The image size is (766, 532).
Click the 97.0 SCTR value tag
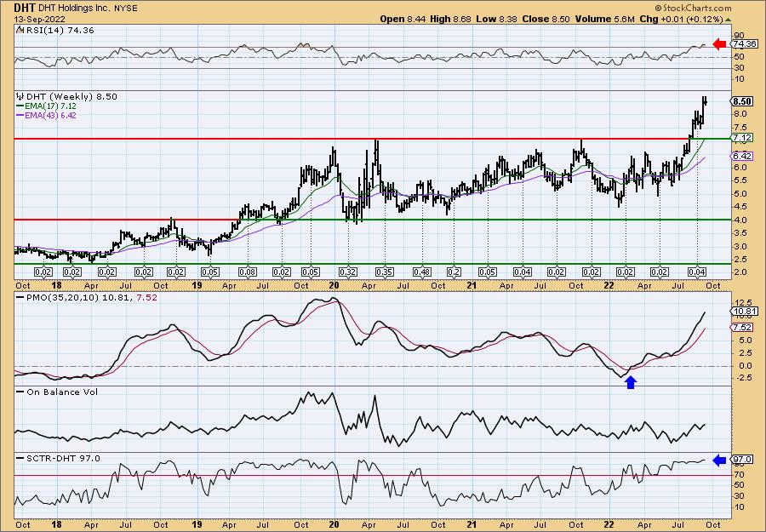[742, 460]
